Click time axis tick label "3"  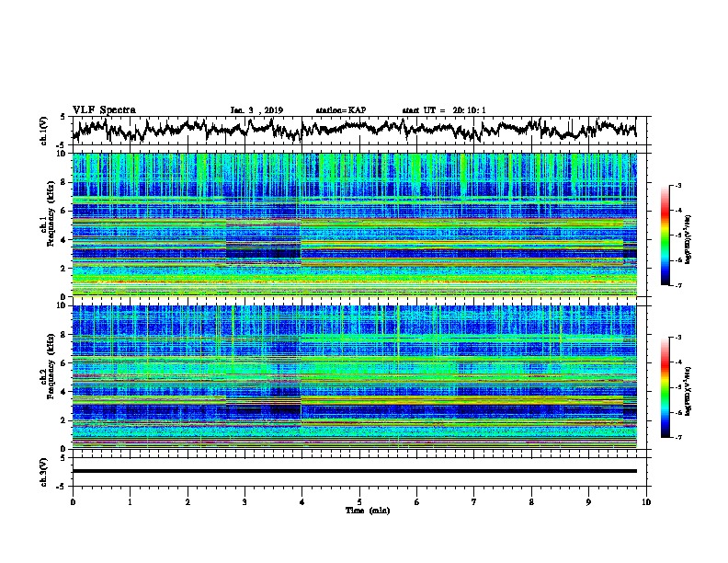coord(245,502)
